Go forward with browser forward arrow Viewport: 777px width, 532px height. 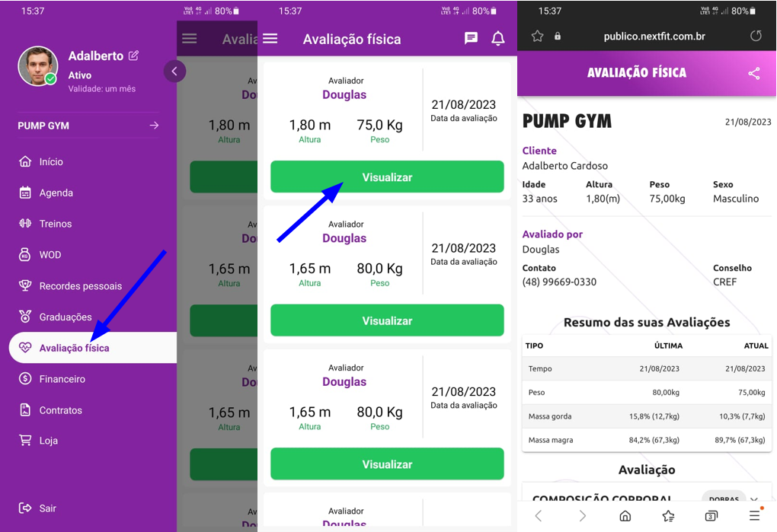pos(582,516)
